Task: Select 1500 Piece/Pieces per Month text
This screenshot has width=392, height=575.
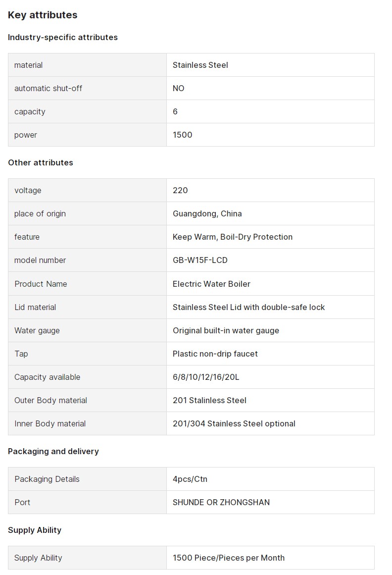Action: pos(228,558)
